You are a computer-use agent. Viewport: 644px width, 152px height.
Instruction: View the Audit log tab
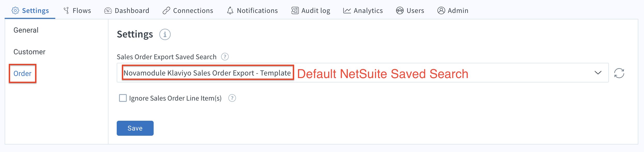coord(311,11)
